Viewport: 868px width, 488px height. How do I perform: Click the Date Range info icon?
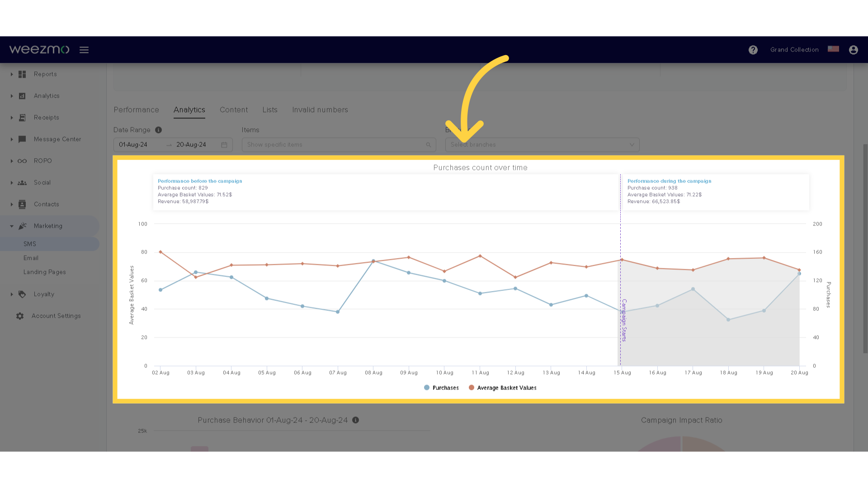pos(158,130)
